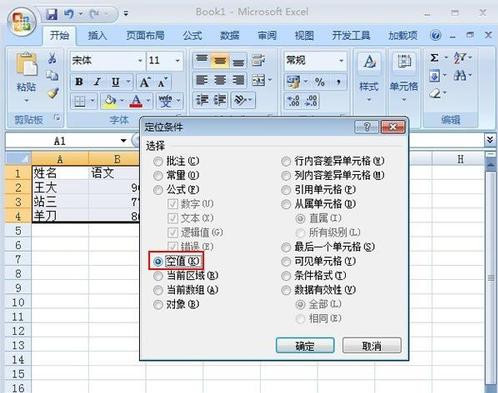
Task: Click dialog help question button
Action: (x=366, y=127)
